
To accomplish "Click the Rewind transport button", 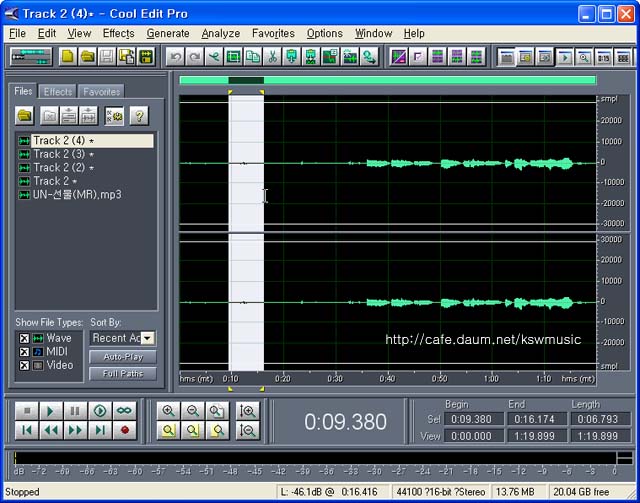I will point(51,430).
